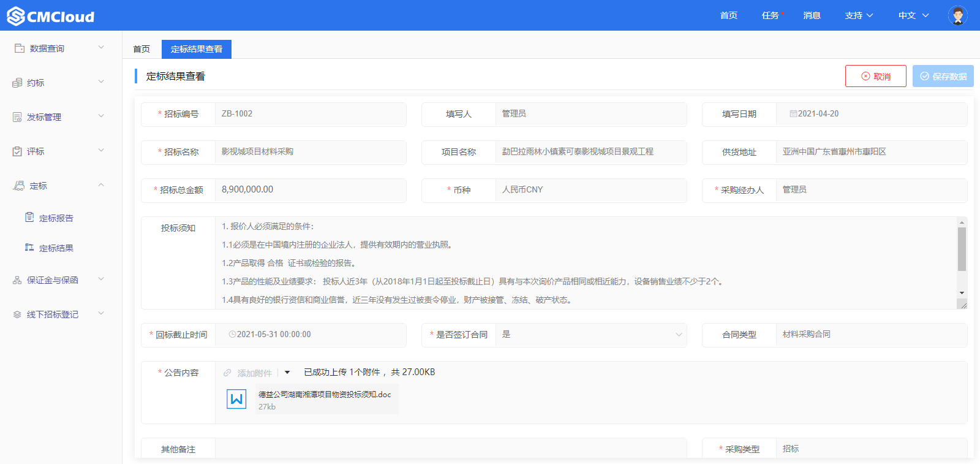Click the 填写人 field
The image size is (980, 464).
tap(591, 114)
